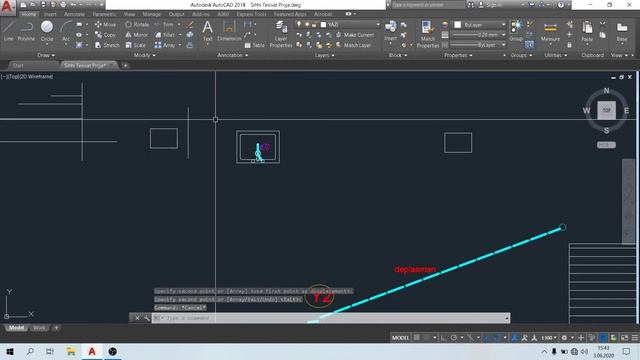Viewport: 640px width, 360px height.
Task: Insert a Table
Action: point(254,45)
